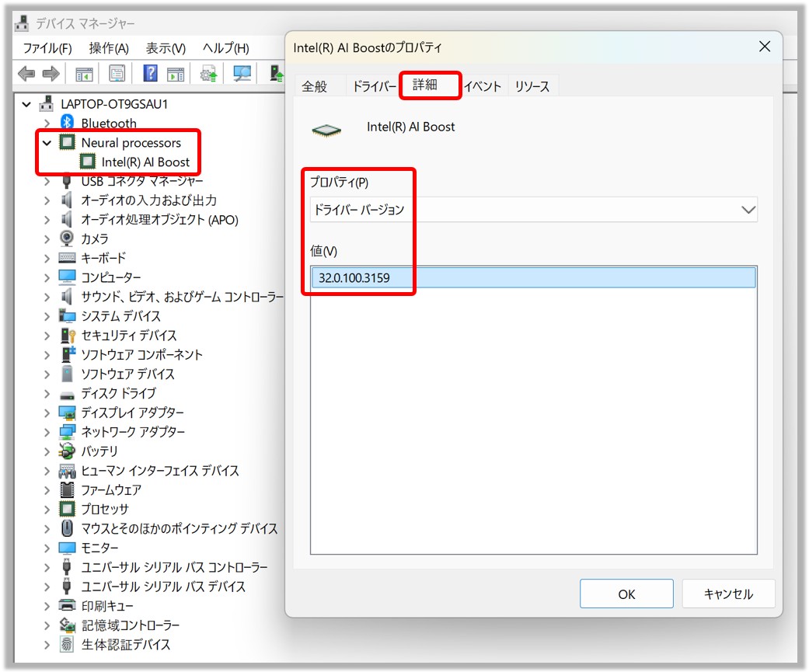The image size is (809, 672).
Task: Select the セキュリティ デバイス key icon
Action: (x=68, y=336)
